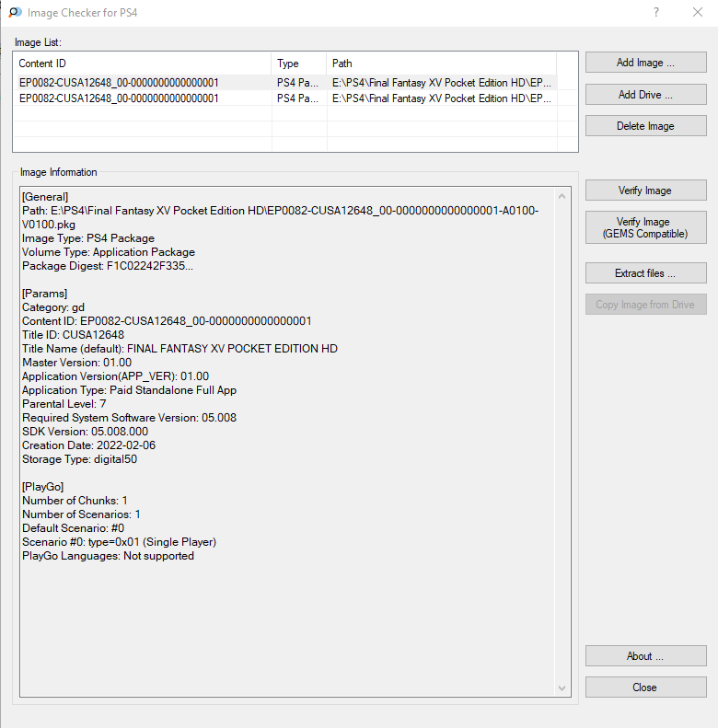Click the 'Creation Date: 2022-02-06' line
The height and width of the screenshot is (728, 718).
(x=89, y=445)
